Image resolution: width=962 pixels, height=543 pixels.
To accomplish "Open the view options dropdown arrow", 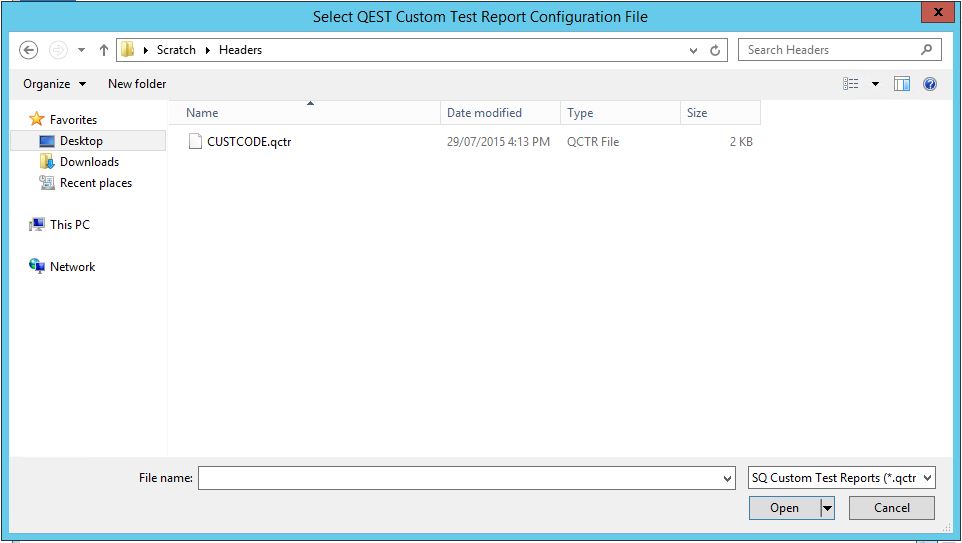I will [x=875, y=84].
